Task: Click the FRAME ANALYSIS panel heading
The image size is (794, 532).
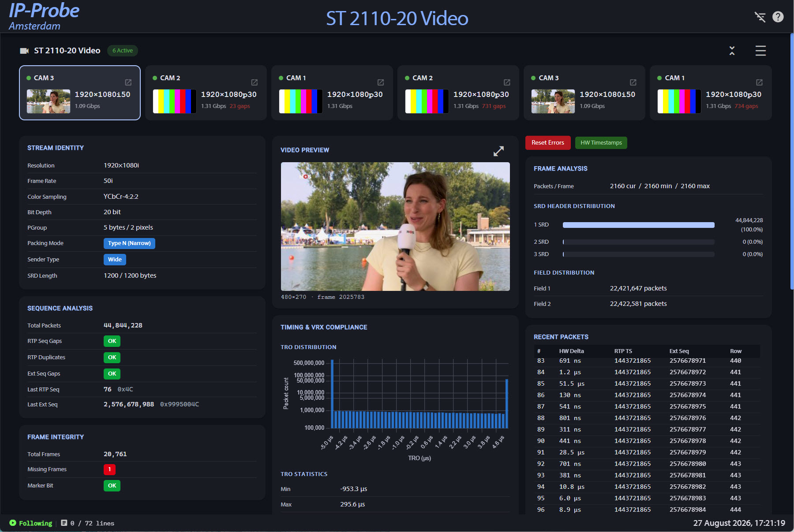Action: pos(560,169)
